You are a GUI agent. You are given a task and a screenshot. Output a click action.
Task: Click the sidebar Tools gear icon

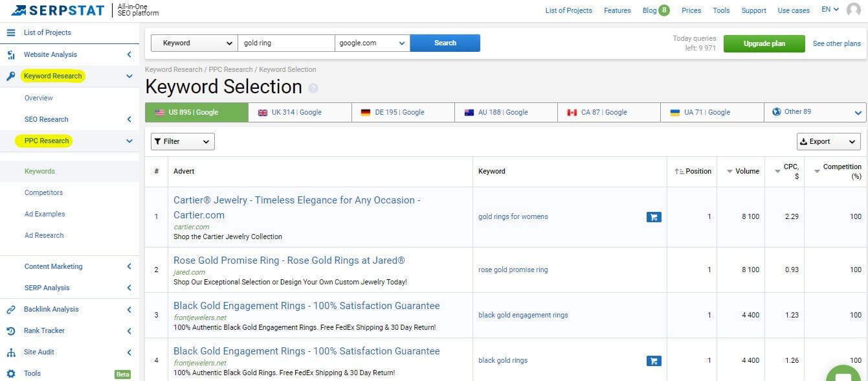click(x=11, y=373)
